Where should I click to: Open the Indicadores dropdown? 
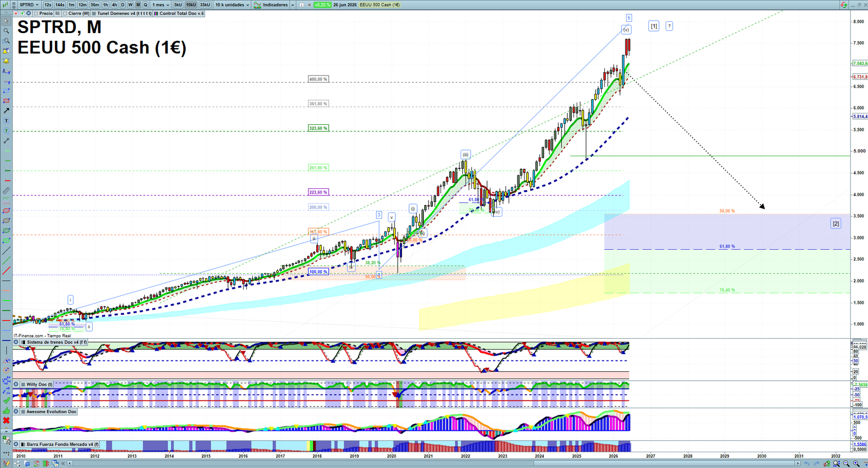[276, 5]
